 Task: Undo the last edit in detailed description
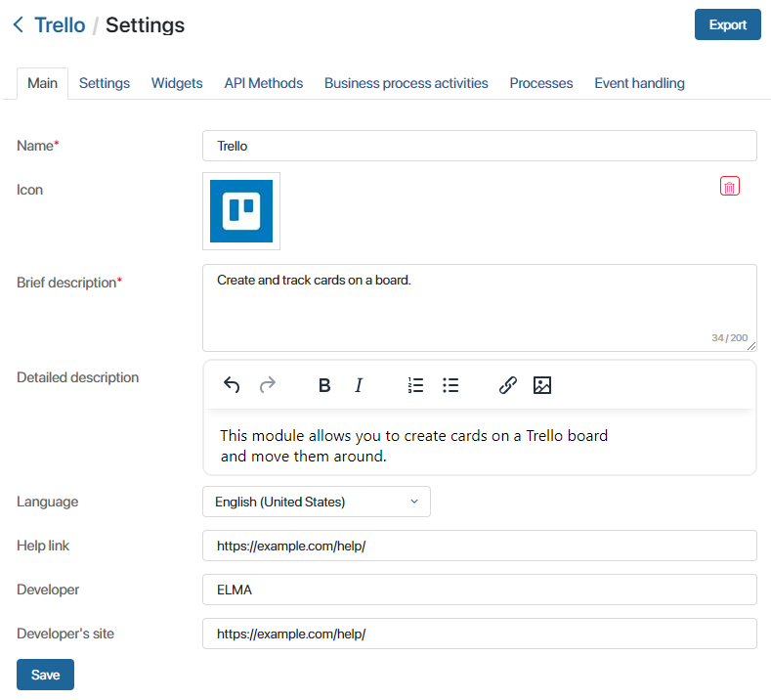232,385
